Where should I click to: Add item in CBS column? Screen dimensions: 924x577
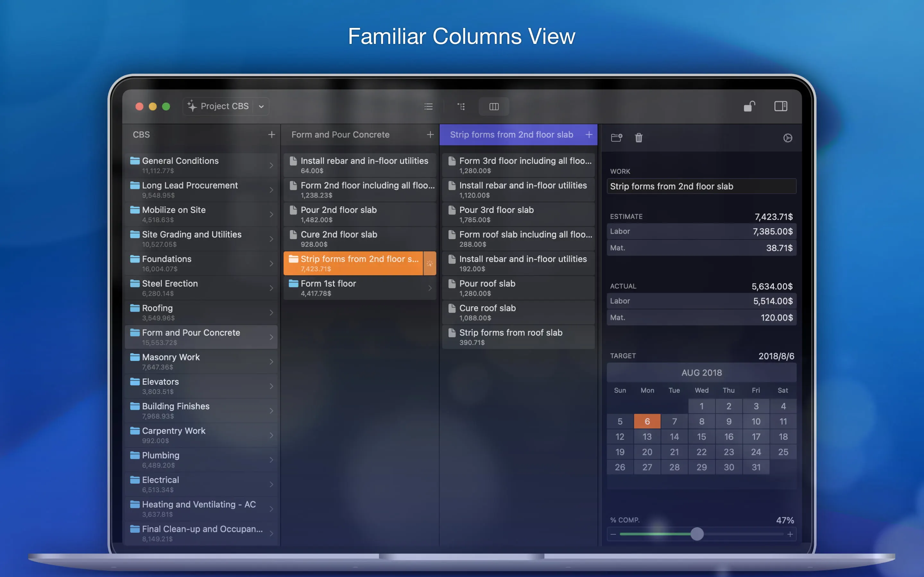(271, 135)
